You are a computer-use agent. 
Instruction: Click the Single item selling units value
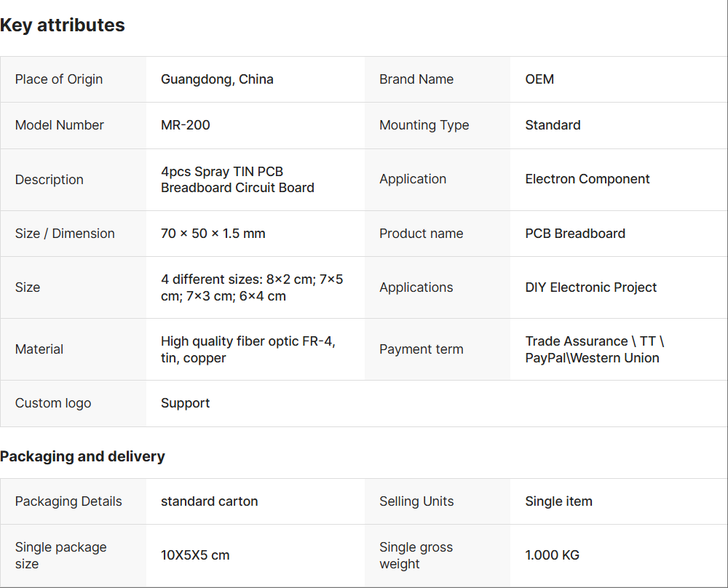tap(558, 501)
